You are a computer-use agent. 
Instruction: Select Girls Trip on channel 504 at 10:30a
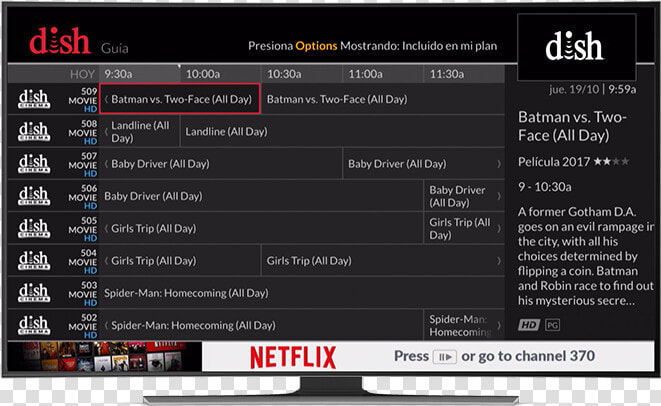point(383,261)
